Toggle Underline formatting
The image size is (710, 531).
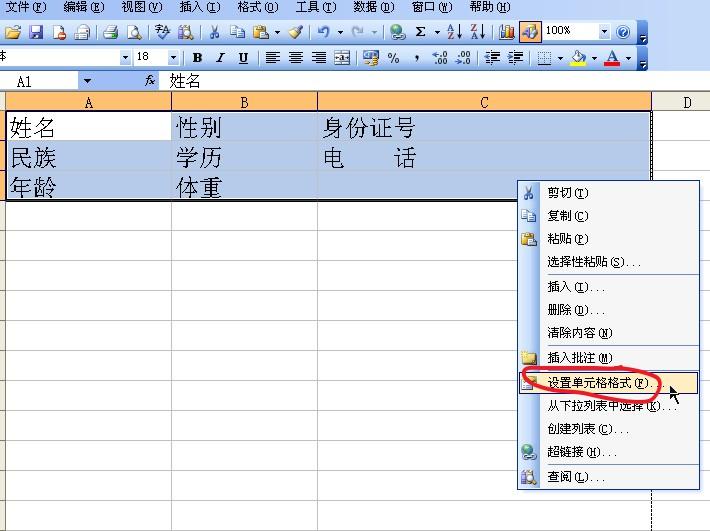click(243, 58)
